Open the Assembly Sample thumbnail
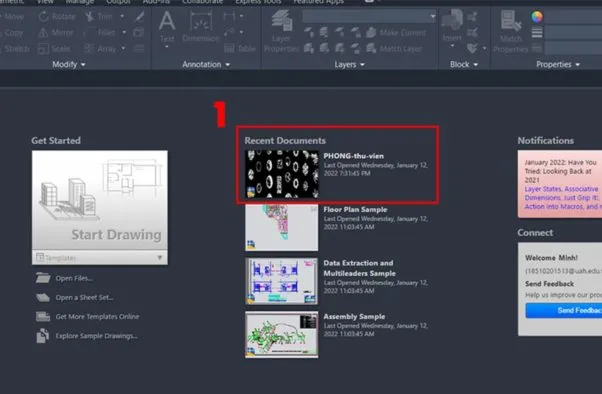 282,334
